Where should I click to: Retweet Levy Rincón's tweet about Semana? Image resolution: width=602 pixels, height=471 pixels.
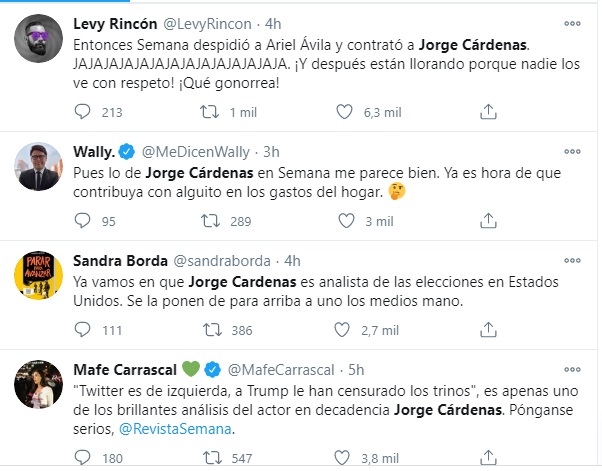(209, 112)
